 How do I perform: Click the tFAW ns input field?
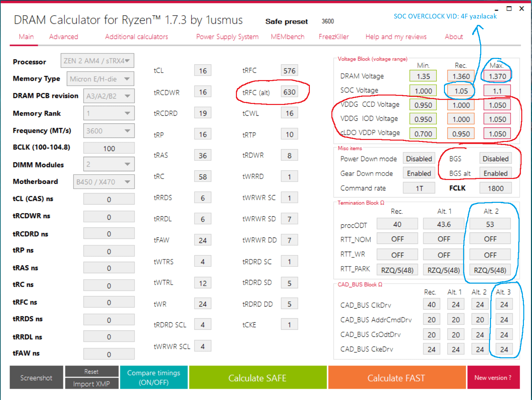(109, 354)
